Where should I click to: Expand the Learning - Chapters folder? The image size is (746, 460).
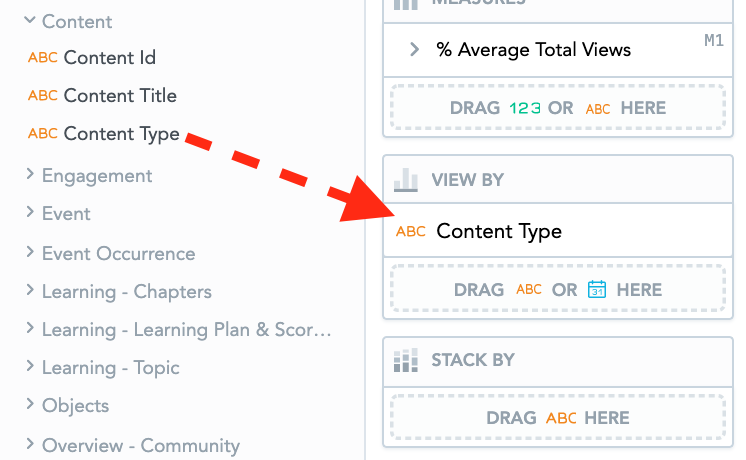click(30, 291)
